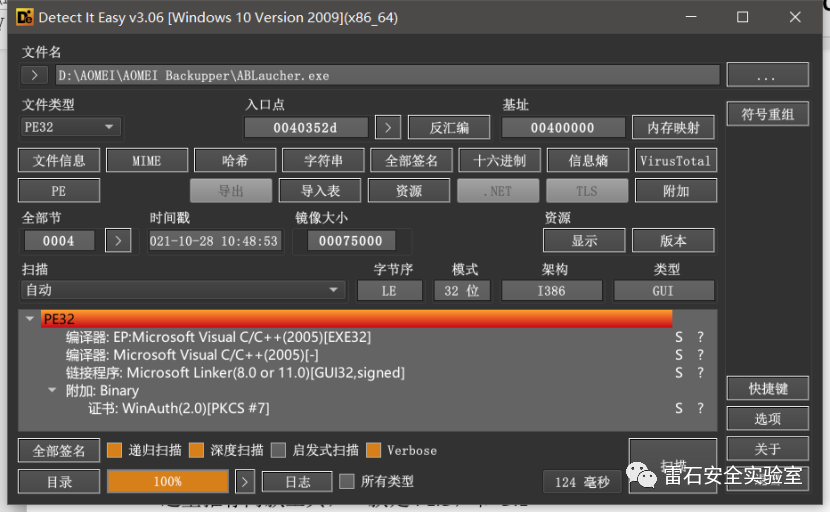This screenshot has height=512, width=830.
Task: Click the S marker on Microsoft Visual C/C++(2005)[-] row
Action: (x=679, y=355)
